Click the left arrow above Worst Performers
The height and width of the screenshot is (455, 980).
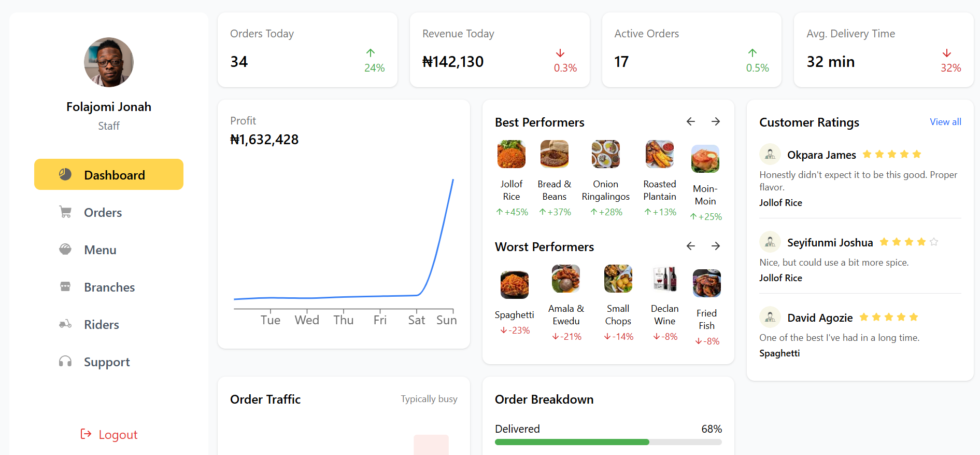[690, 246]
